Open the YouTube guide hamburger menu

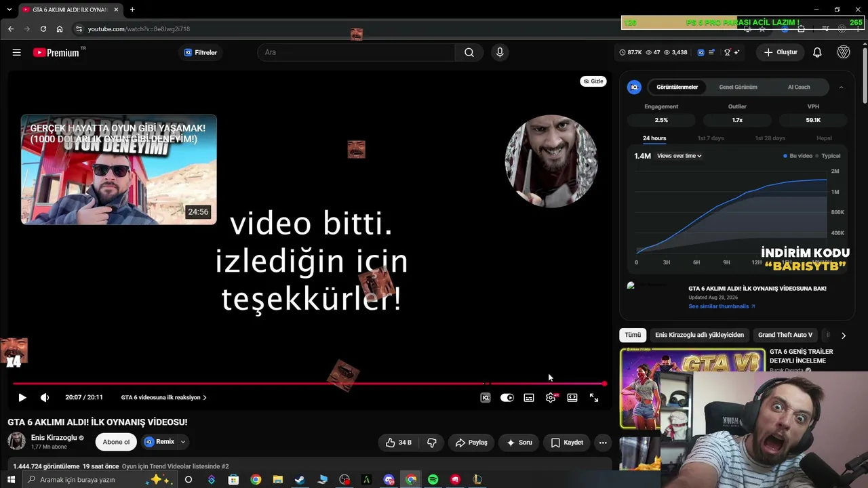pyautogui.click(x=17, y=52)
